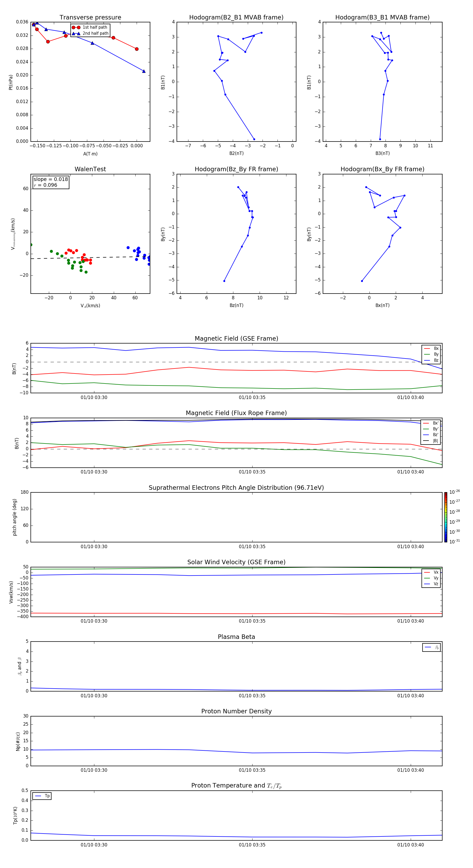The width and height of the screenshot is (473, 868).
Task: Select the "Hodogram(B3_B1 MVAB frame)" title
Action: [382, 18]
